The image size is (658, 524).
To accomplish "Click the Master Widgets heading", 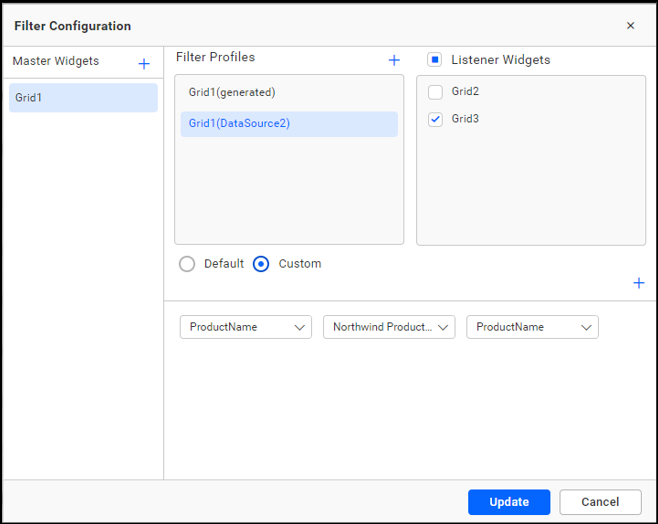I will coord(56,61).
